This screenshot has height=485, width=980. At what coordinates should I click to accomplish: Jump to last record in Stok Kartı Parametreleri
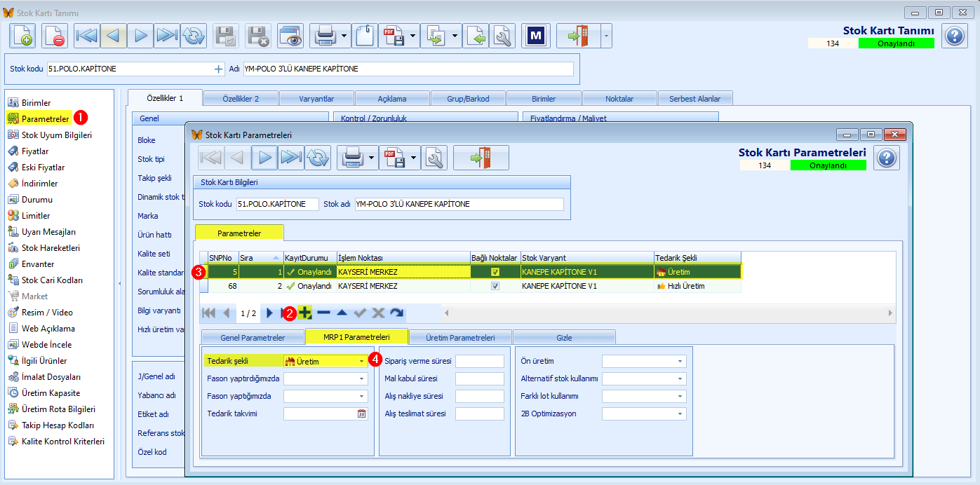tap(291, 158)
